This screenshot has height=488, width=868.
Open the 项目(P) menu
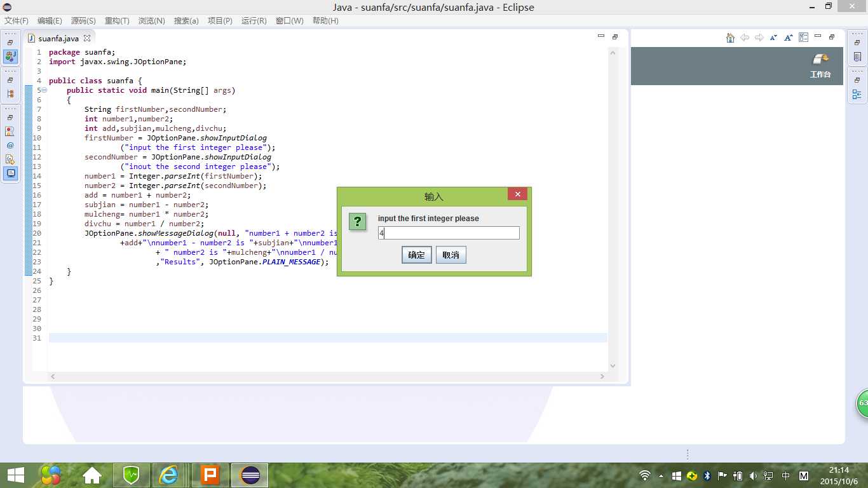[x=220, y=20]
